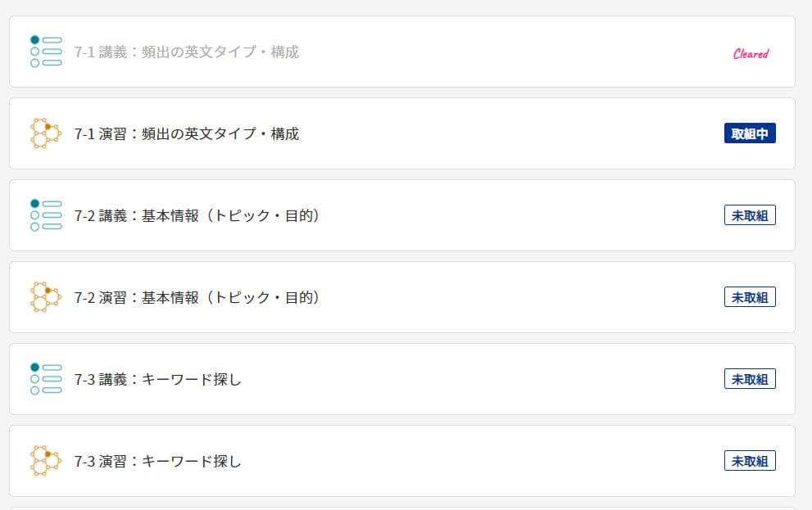
Task: Click the honeycomb exercise icon for 7-1 演習
Action: [46, 133]
